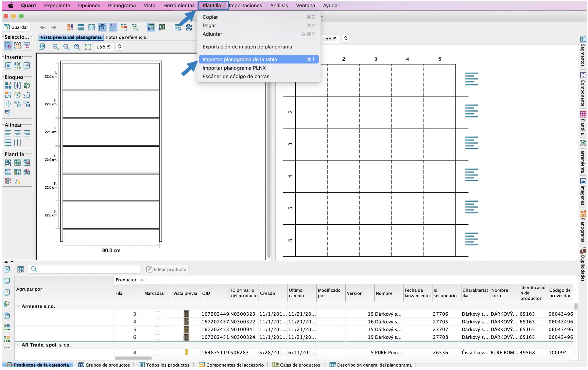This screenshot has width=588, height=370.
Task: Click the Guardar save button
Action: pyautogui.click(x=16, y=27)
